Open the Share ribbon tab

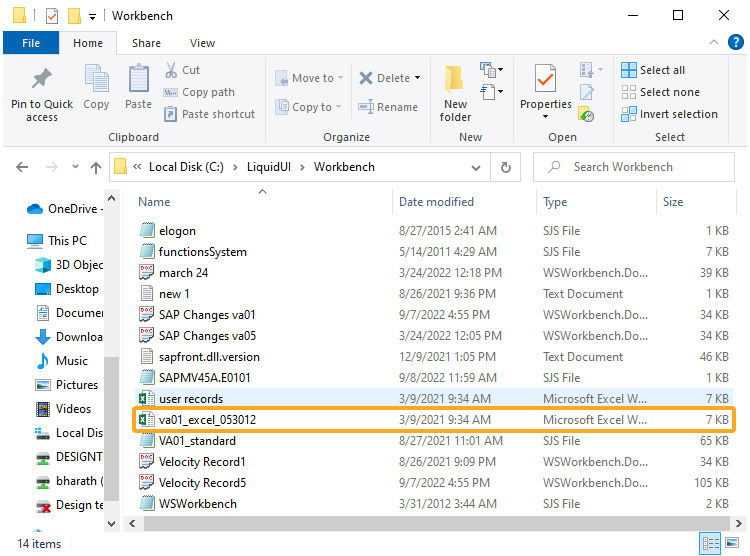[x=146, y=43]
